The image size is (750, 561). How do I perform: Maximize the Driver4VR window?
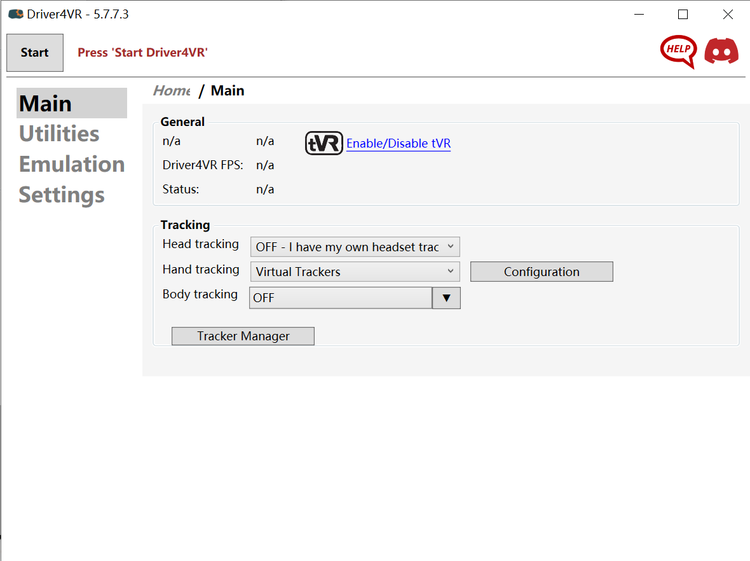(x=683, y=14)
